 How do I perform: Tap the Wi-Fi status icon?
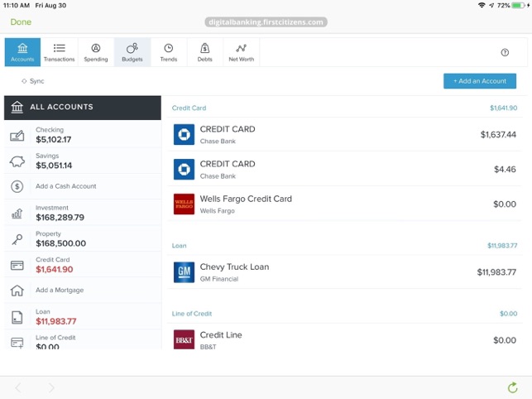point(482,6)
